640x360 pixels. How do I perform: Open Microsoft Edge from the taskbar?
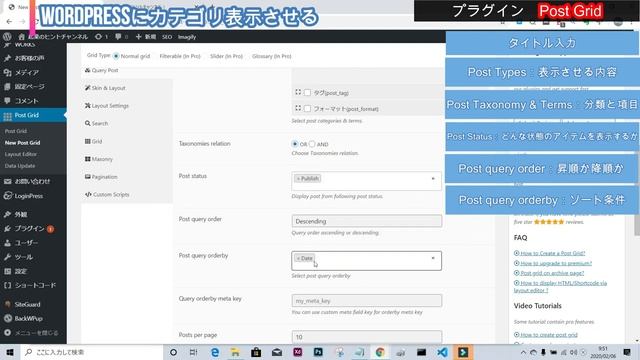215,352
